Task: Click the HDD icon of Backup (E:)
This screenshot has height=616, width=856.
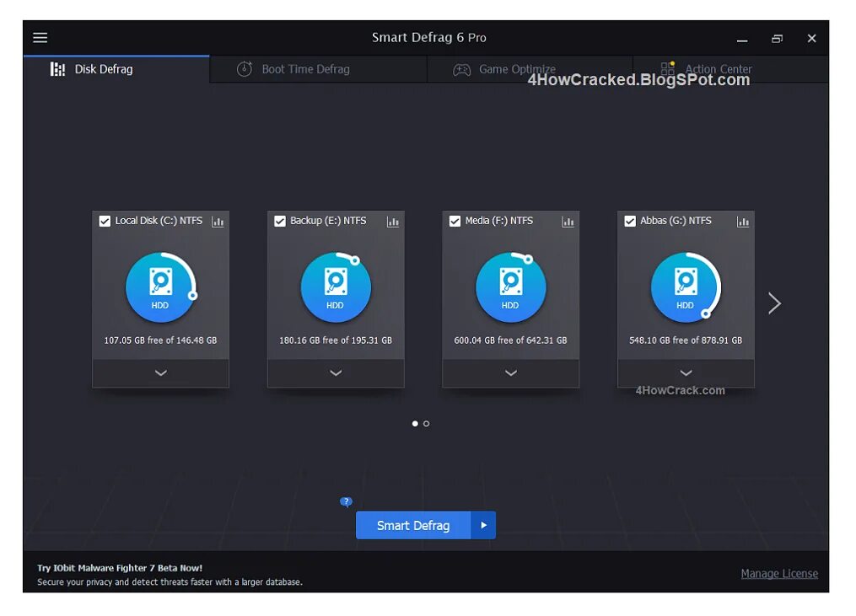Action: (336, 287)
